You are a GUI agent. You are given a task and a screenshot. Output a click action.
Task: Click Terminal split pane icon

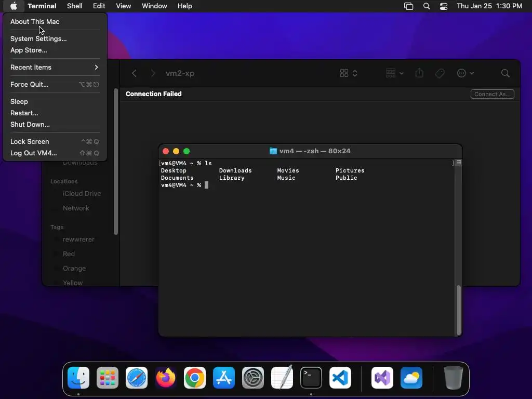coord(459,163)
